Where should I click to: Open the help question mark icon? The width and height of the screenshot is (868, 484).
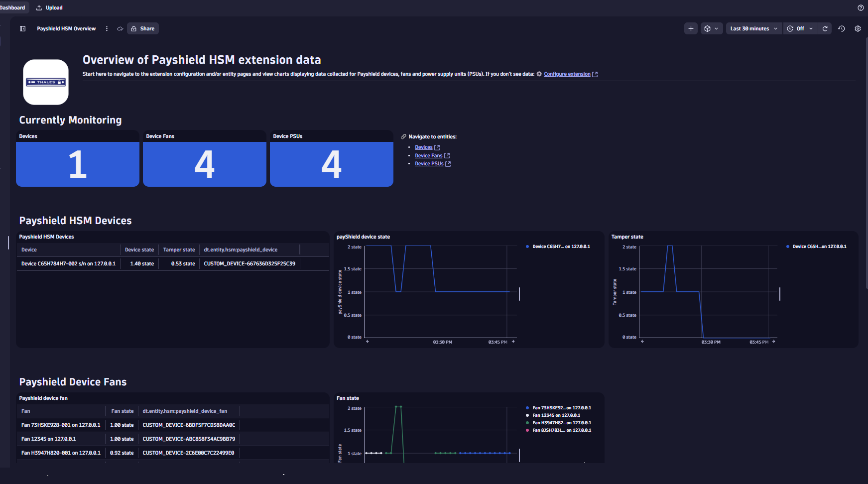(861, 7)
